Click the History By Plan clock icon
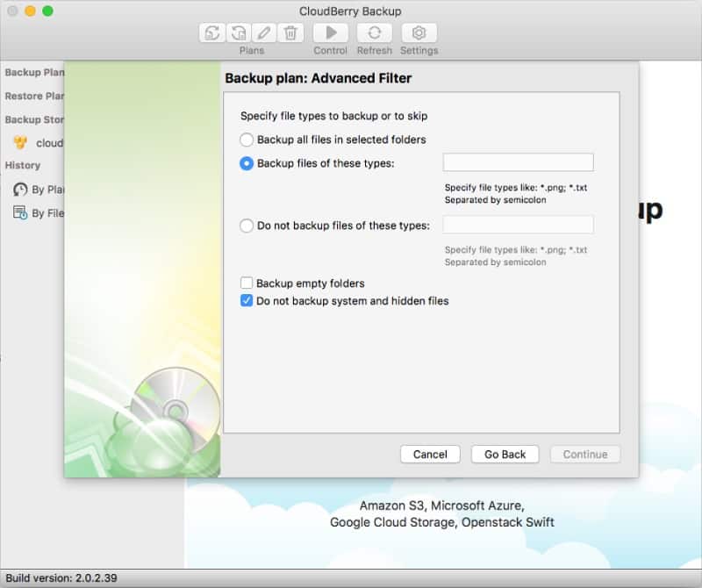702x588 pixels. pyautogui.click(x=20, y=190)
